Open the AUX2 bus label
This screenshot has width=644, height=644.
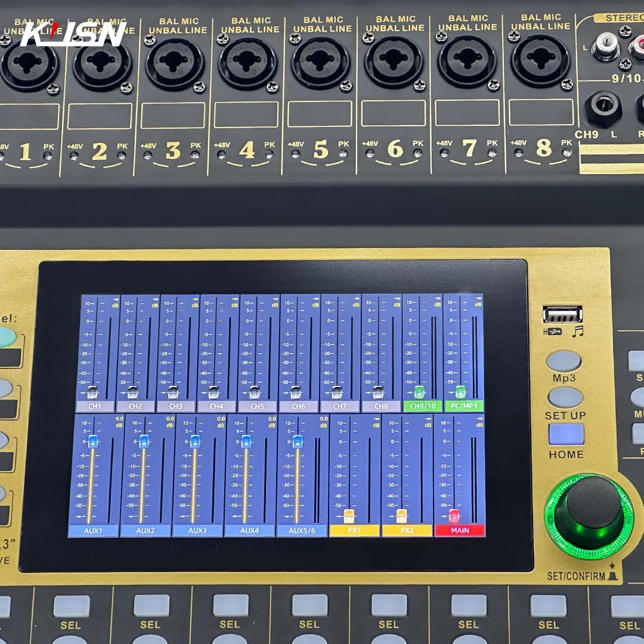[145, 531]
